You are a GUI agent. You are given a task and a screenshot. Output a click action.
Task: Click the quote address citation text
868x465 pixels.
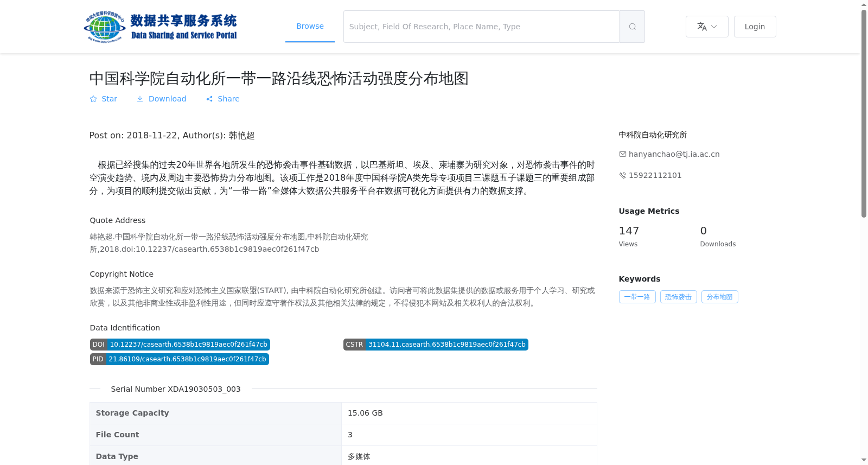point(229,243)
